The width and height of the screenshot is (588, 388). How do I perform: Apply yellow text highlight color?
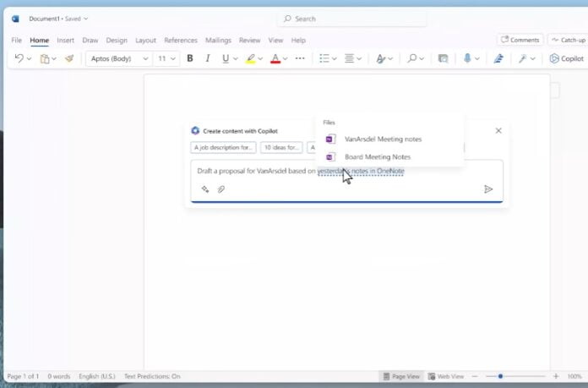250,58
